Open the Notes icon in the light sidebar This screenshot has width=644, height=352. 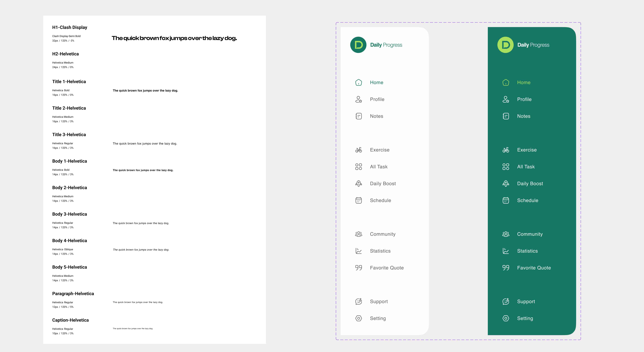click(358, 116)
